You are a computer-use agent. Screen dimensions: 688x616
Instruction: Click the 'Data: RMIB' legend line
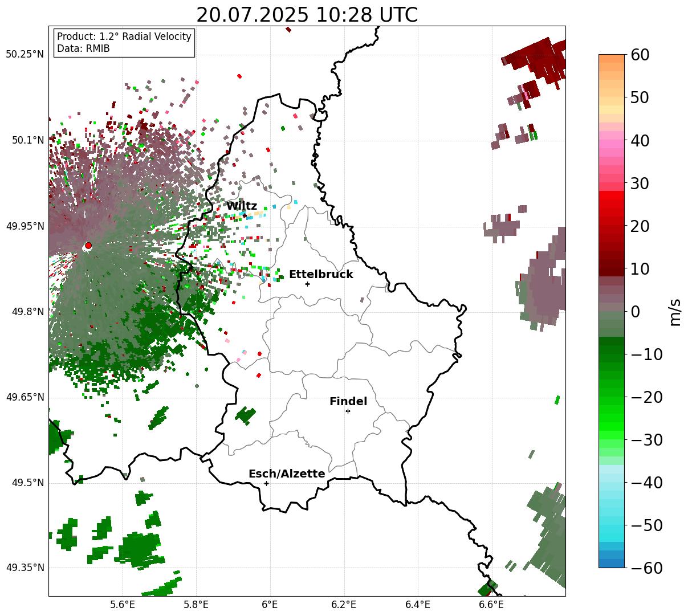tap(83, 48)
